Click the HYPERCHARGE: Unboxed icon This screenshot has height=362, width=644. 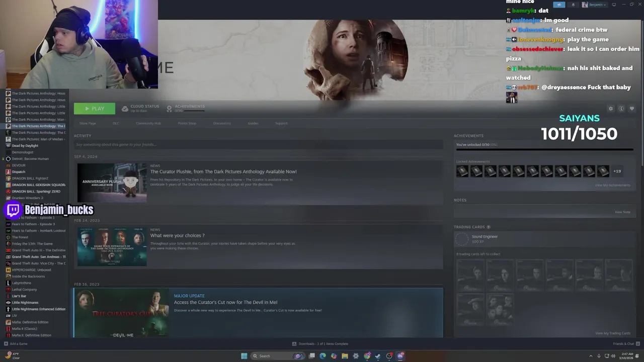[x=8, y=270]
